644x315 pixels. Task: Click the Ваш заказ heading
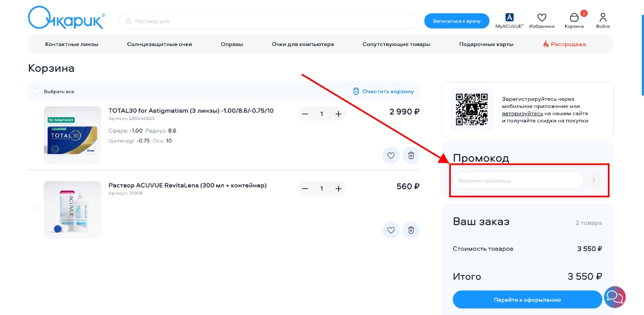[x=481, y=222]
